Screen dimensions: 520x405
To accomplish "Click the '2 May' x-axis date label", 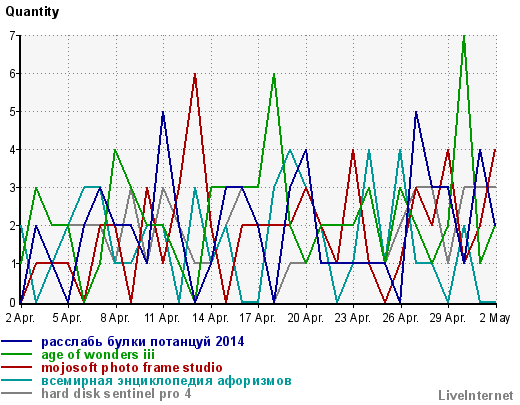I will coord(495,318).
